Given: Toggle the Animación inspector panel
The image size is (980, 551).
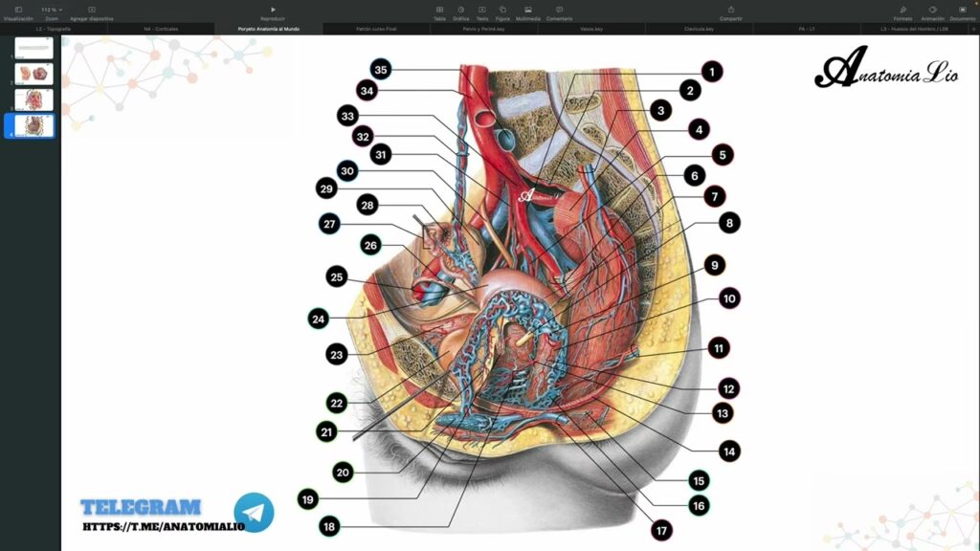Looking at the screenshot, I should 932,10.
